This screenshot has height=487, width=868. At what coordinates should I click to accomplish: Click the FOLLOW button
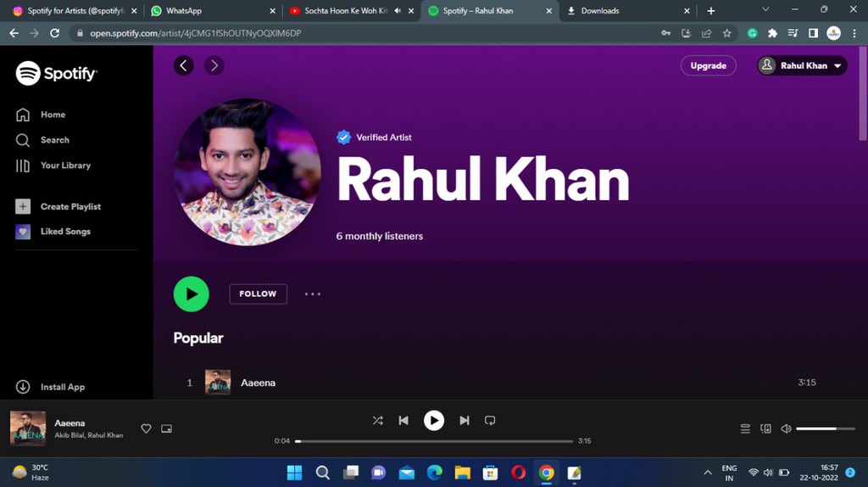tap(258, 294)
